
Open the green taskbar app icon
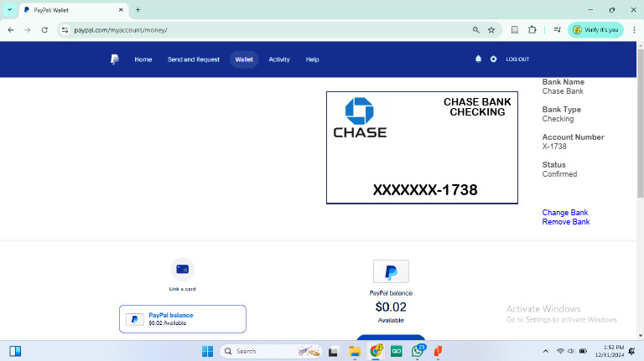[397, 351]
